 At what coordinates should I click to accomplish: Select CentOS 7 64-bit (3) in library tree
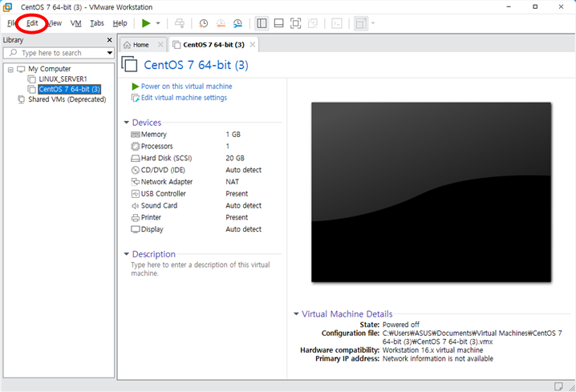[x=69, y=89]
